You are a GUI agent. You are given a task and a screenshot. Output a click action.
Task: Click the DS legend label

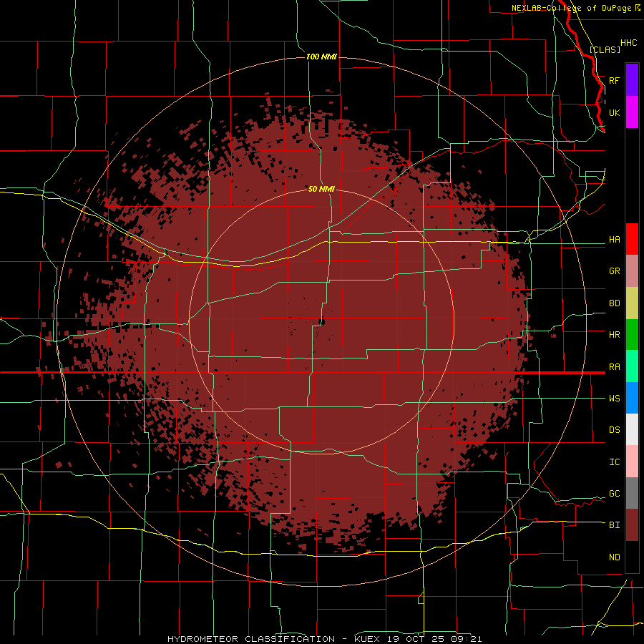coord(615,430)
